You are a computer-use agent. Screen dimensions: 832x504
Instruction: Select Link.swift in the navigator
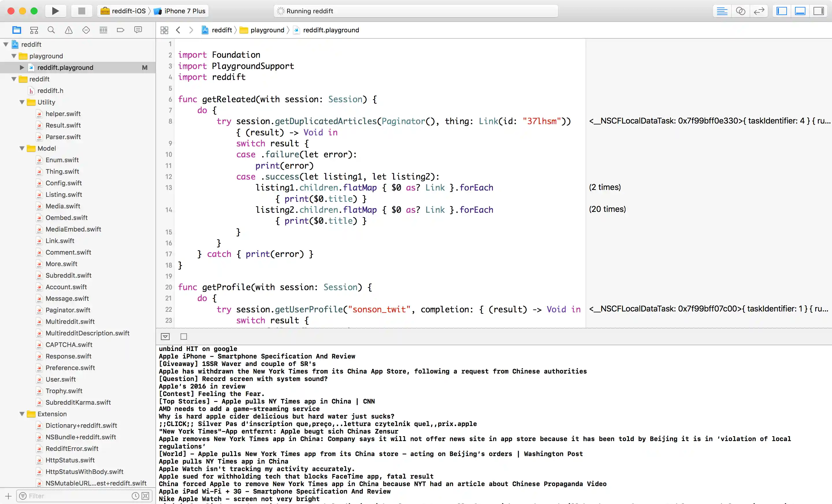(x=60, y=241)
